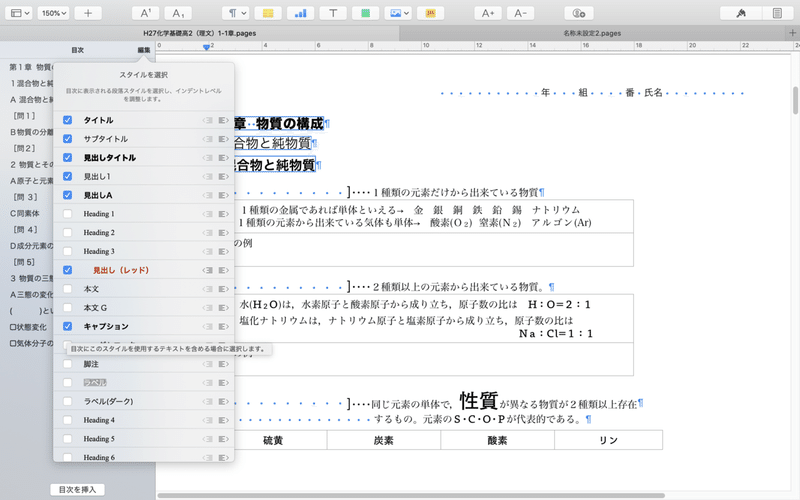This screenshot has height=500, width=800.
Task: Enable the 脚注 style checkbox
Action: pyautogui.click(x=67, y=364)
